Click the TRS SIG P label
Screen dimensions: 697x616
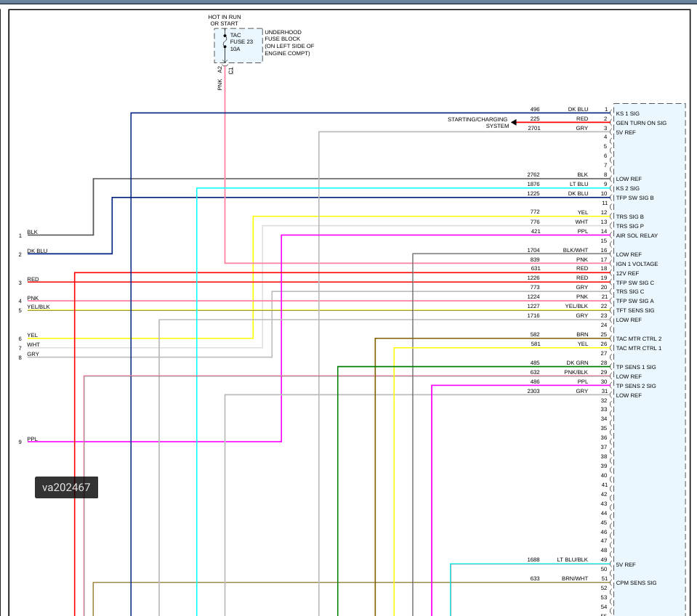click(629, 226)
